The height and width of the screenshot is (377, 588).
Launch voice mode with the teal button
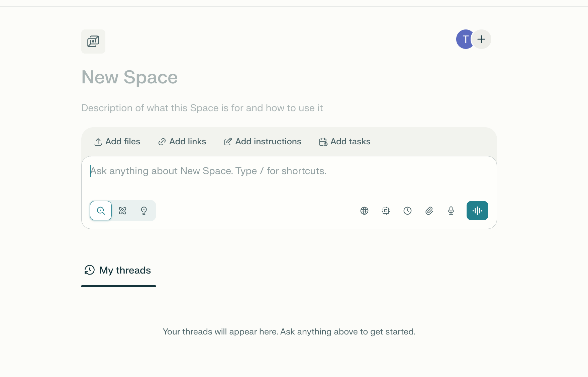[x=477, y=211]
